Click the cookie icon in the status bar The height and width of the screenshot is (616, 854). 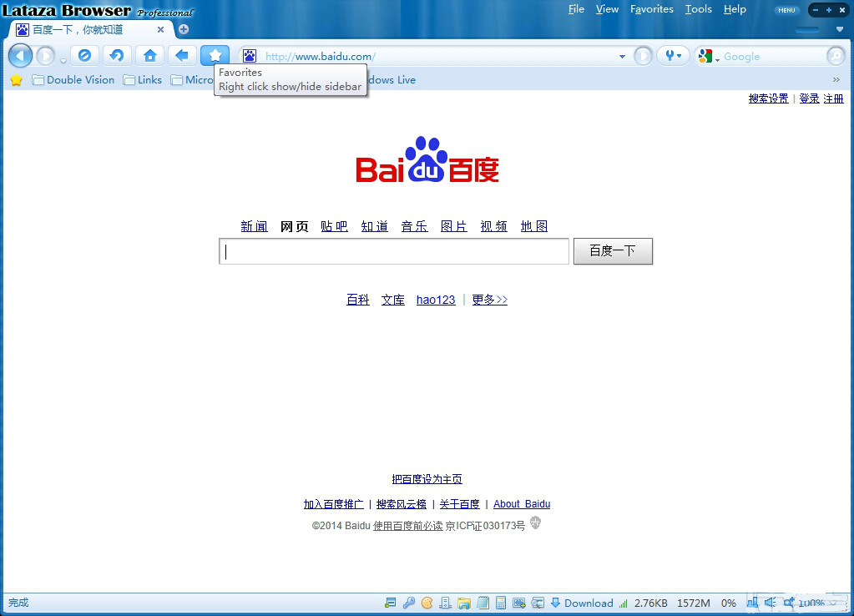pyautogui.click(x=427, y=603)
